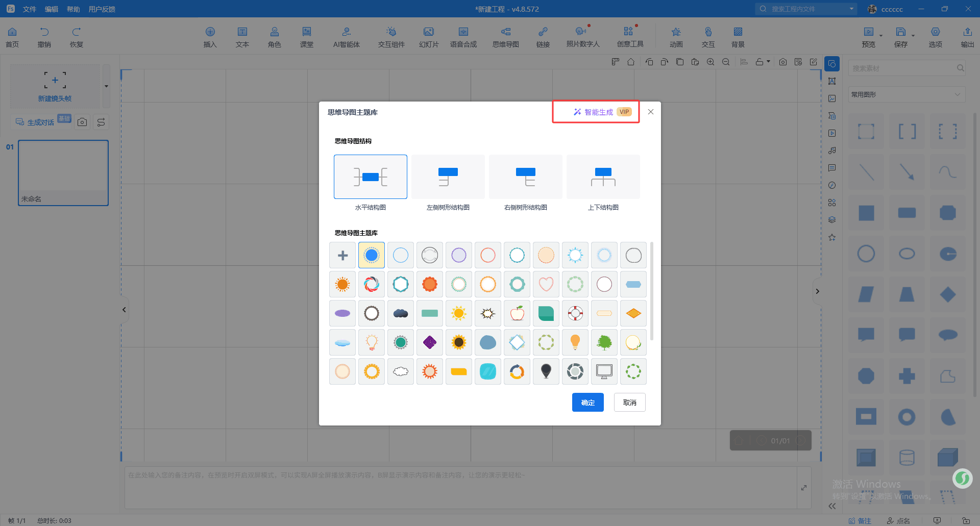Cancel the mind map theme dialog
Viewport: 980px width, 526px height.
click(629, 402)
